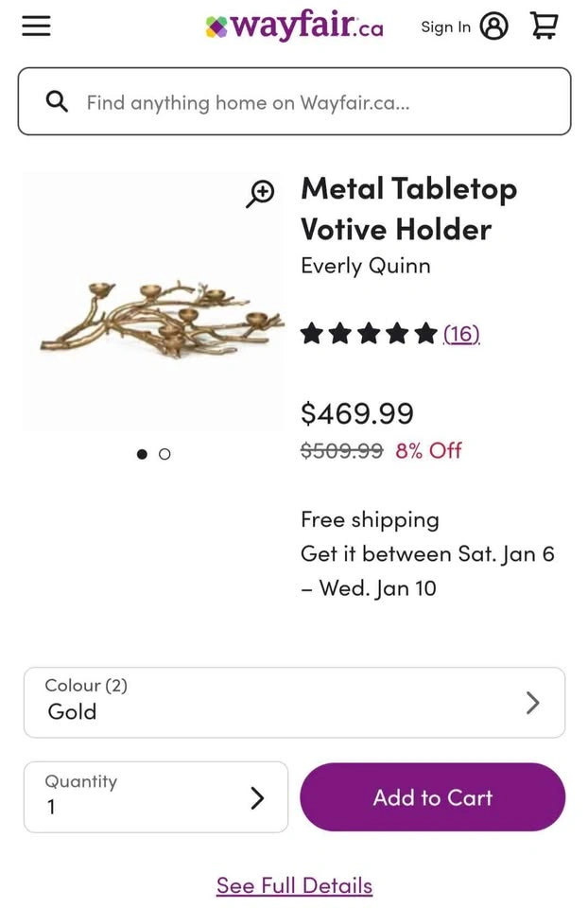Image resolution: width=588 pixels, height=908 pixels.
Task: Open the hamburger navigation menu
Action: (36, 26)
